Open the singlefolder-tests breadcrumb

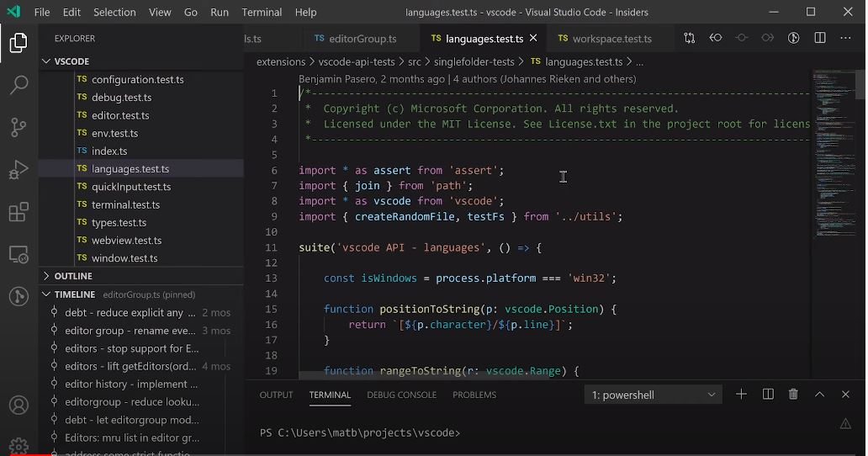coord(474,62)
